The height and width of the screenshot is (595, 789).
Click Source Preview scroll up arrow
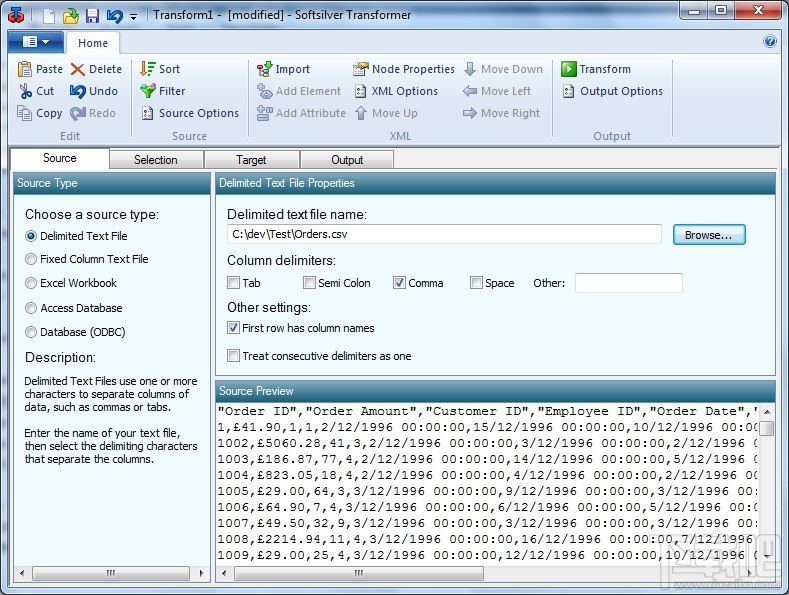click(767, 412)
